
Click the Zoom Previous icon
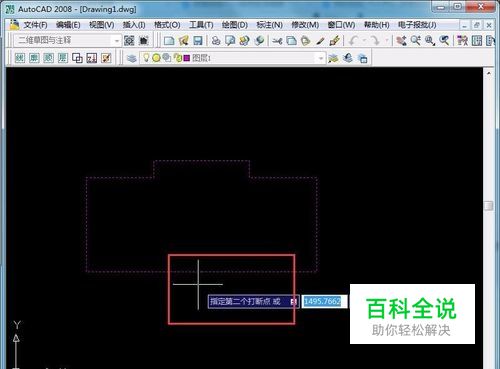(x=444, y=41)
